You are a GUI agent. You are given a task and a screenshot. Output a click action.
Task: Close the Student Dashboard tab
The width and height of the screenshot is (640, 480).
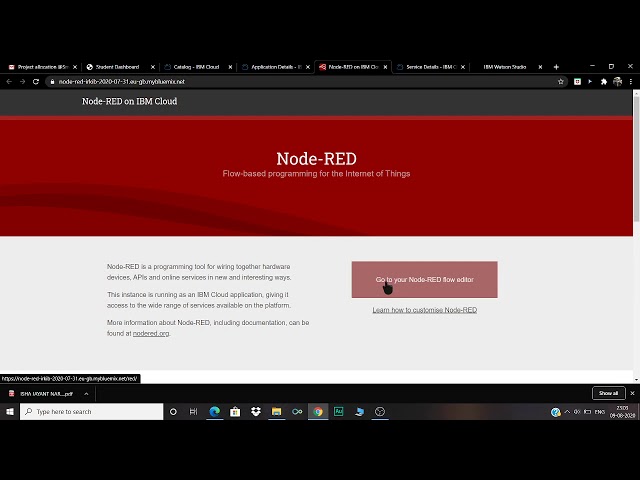tap(153, 67)
